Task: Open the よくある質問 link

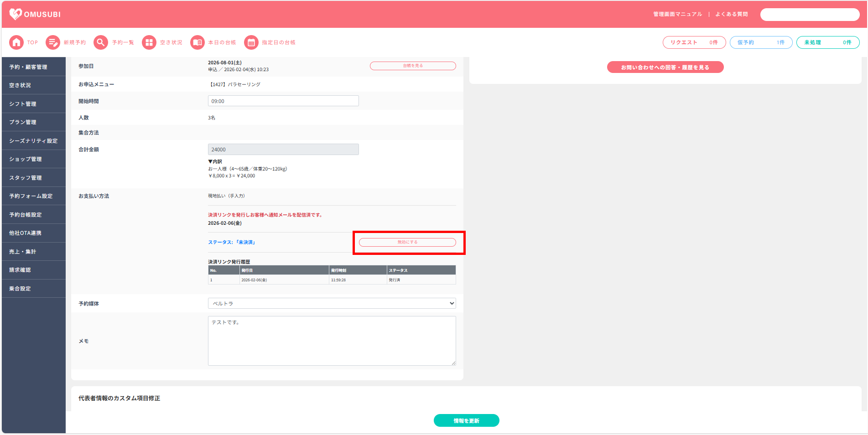Action: point(731,14)
